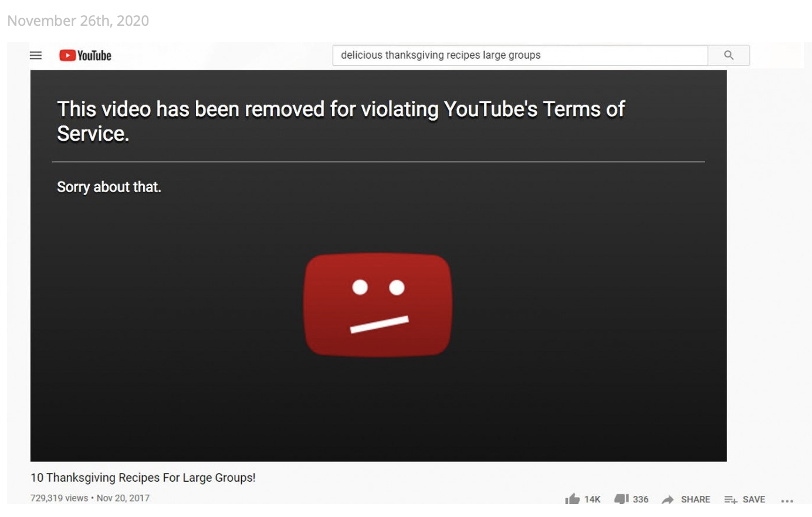Image resolution: width=812 pixels, height=517 pixels.
Task: Click the save to playlist icon
Action: 730,499
